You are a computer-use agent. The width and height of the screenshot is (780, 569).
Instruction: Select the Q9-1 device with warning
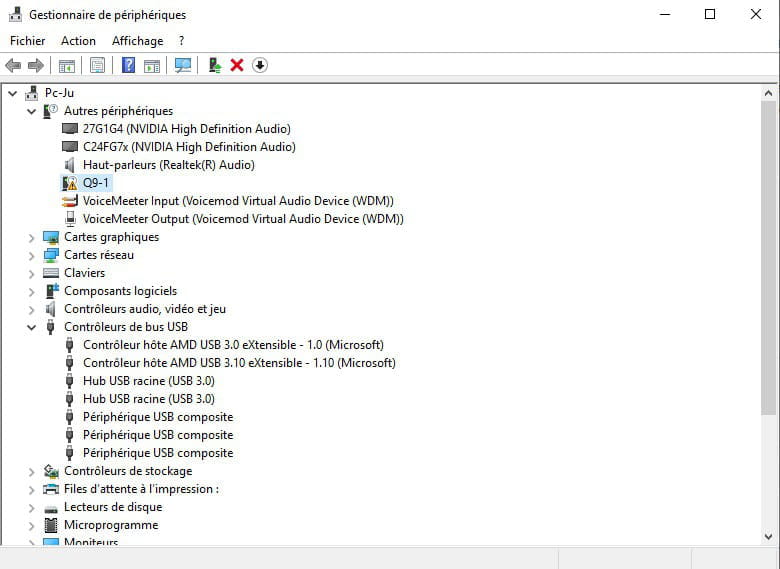(x=96, y=183)
